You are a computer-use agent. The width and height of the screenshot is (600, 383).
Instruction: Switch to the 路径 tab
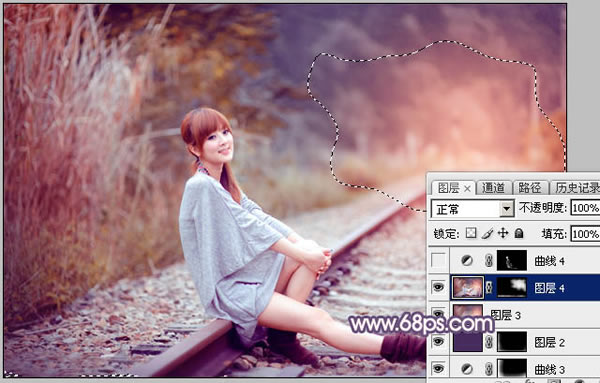530,188
